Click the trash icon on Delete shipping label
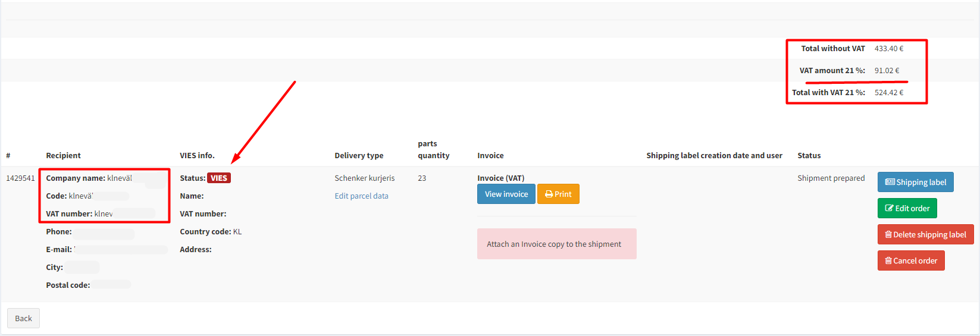The width and height of the screenshot is (980, 336). click(888, 235)
